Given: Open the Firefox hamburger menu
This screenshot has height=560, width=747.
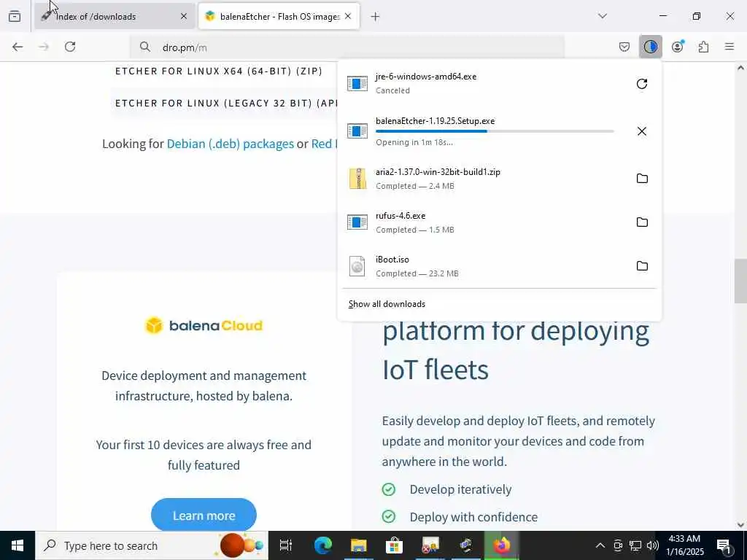Looking at the screenshot, I should click(729, 47).
